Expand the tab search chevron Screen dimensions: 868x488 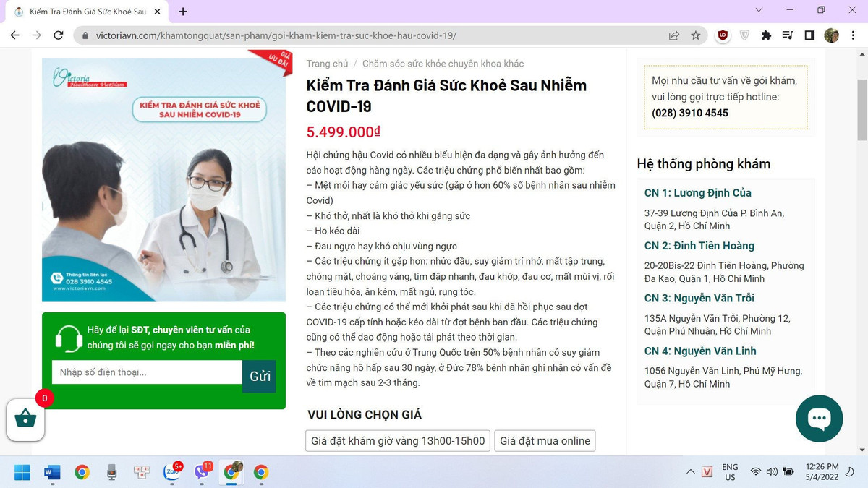coord(759,10)
